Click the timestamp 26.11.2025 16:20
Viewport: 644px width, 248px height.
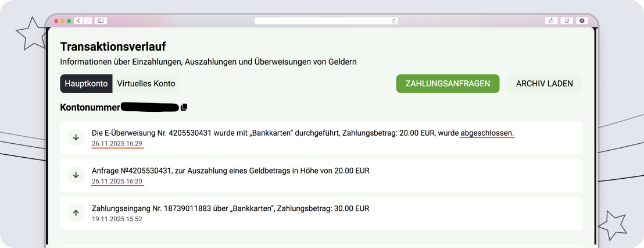[x=117, y=182]
